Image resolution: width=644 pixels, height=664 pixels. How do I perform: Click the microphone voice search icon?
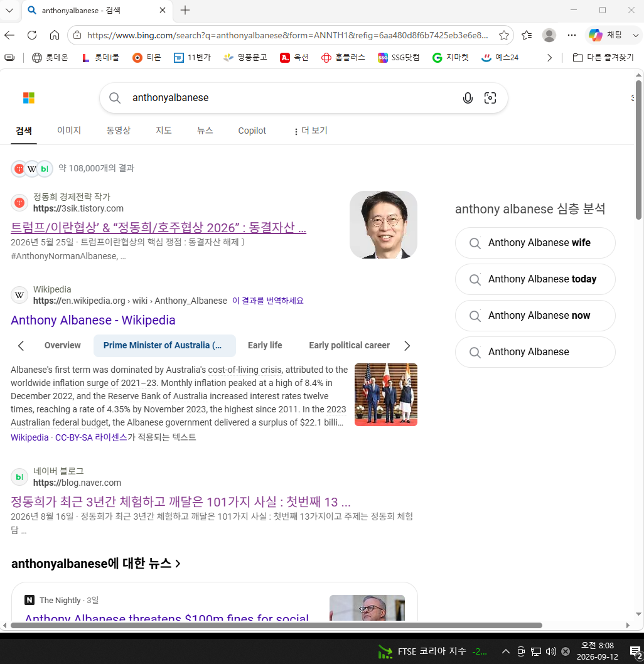click(x=468, y=99)
